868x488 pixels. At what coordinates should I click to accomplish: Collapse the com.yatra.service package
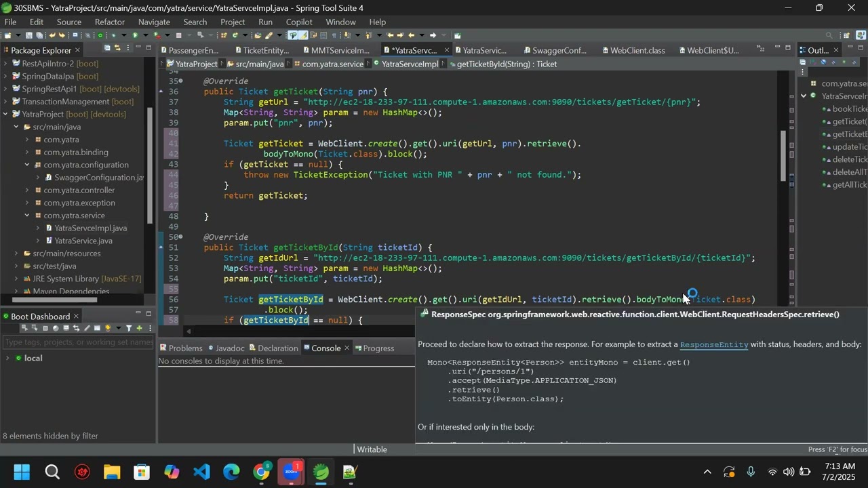[x=27, y=216]
